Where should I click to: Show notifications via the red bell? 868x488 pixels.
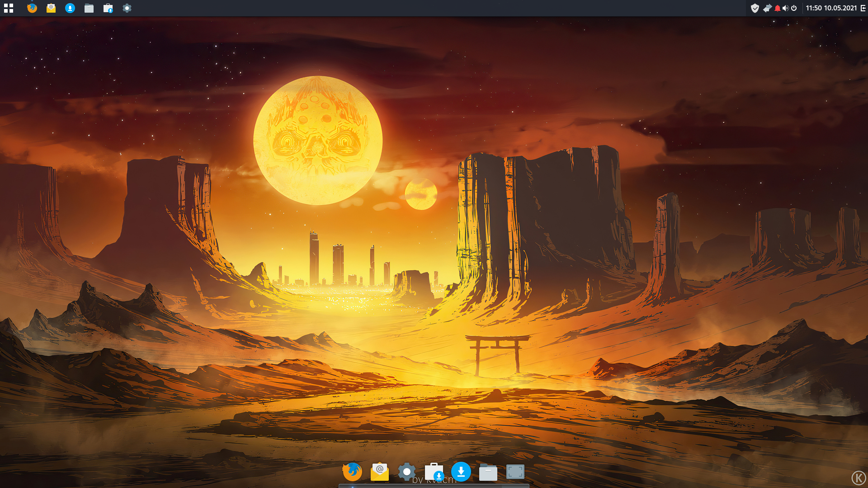click(777, 8)
